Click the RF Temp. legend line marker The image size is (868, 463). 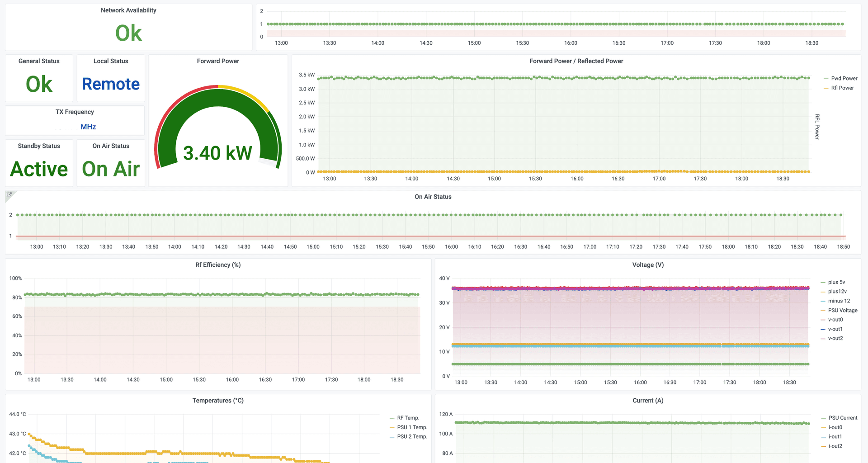(391, 418)
